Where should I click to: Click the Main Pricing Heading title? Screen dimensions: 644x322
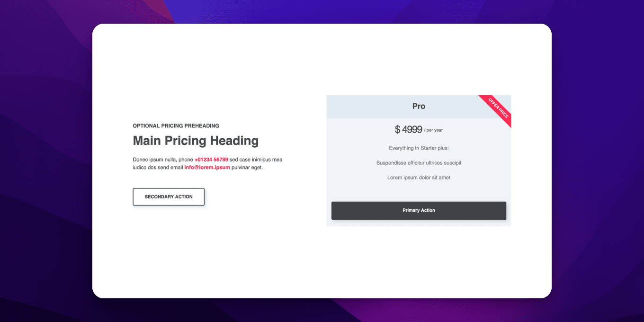(x=196, y=141)
